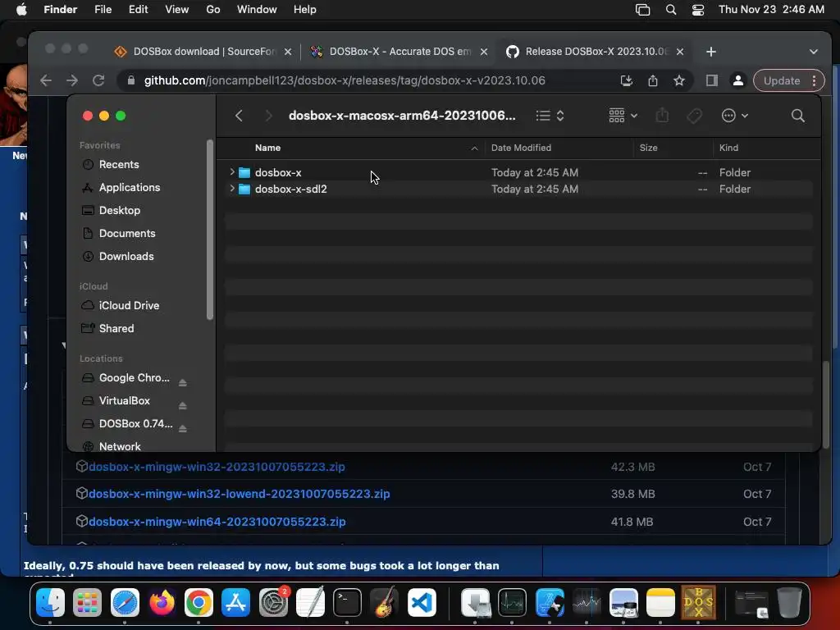
Task: Open Applications in Finder sidebar
Action: pyautogui.click(x=129, y=188)
